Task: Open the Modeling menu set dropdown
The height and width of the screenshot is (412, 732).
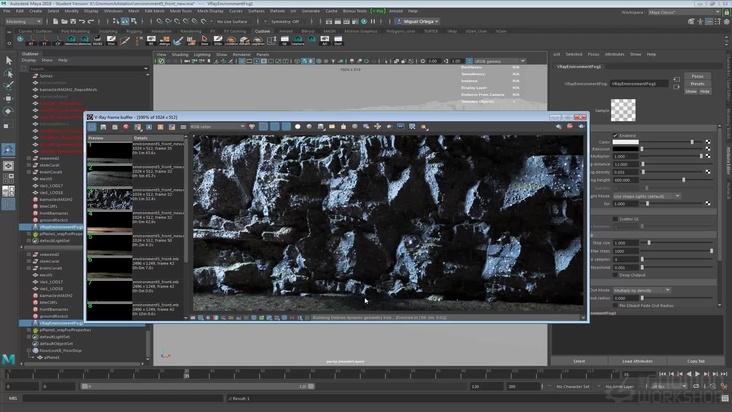Action: point(23,21)
